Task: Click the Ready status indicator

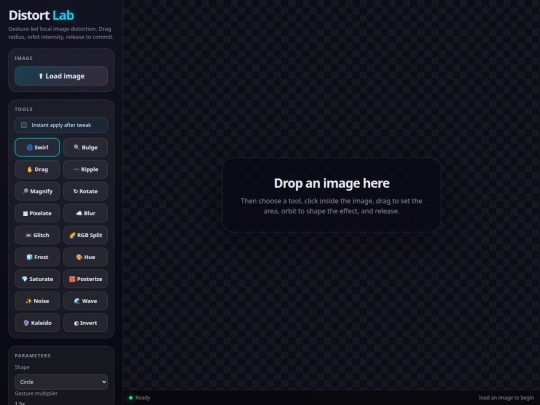Action: click(139, 398)
